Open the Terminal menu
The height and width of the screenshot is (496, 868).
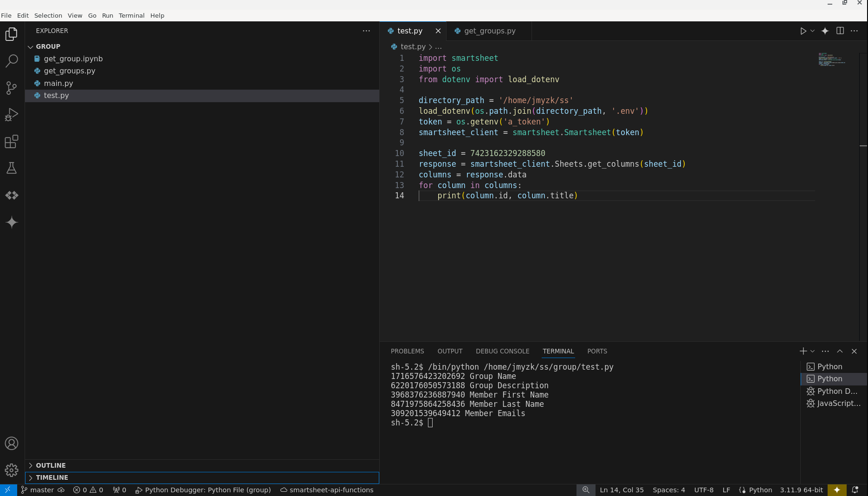click(131, 15)
